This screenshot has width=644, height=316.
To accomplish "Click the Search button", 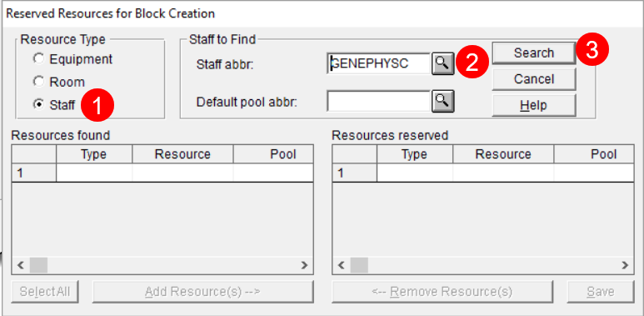I will 533,53.
